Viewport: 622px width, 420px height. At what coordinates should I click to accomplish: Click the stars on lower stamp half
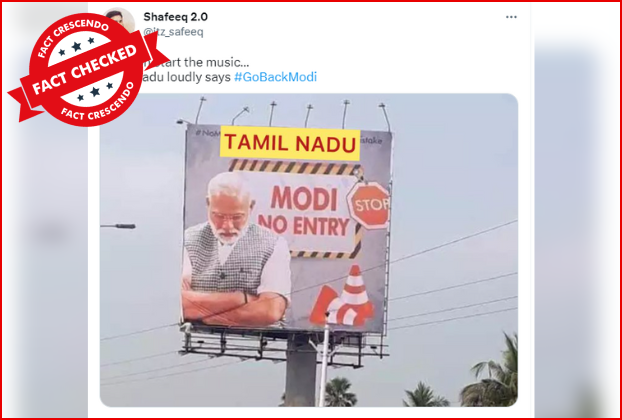pyautogui.click(x=94, y=91)
